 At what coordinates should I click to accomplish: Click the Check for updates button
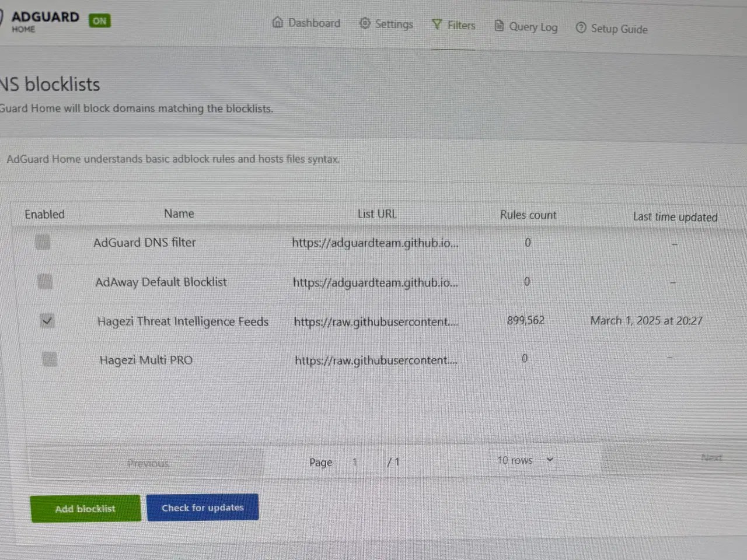[x=203, y=508]
